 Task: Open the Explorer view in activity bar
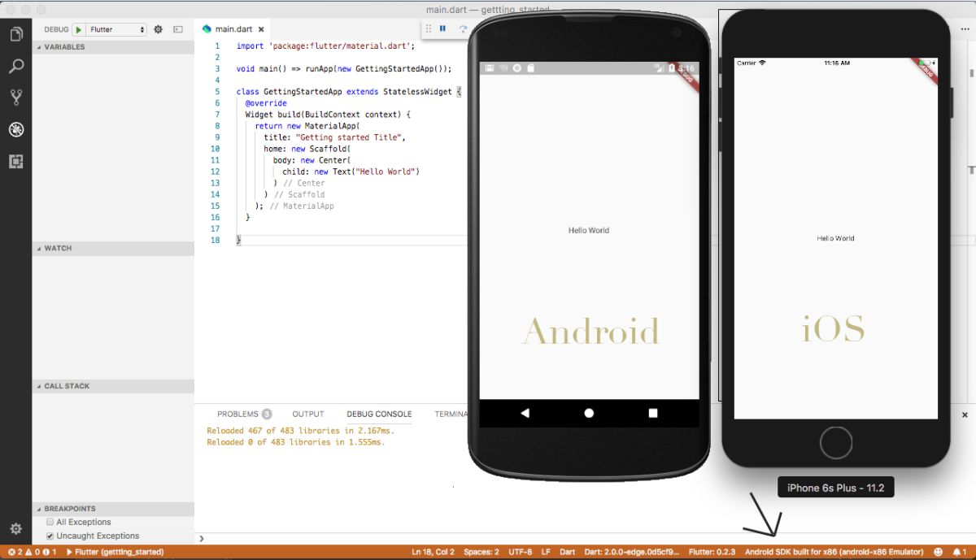[x=15, y=34]
